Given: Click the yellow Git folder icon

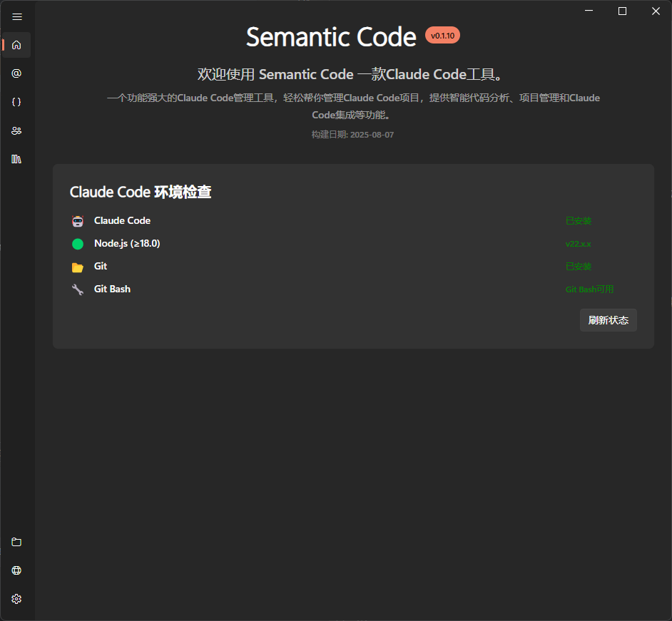Looking at the screenshot, I should (x=78, y=267).
